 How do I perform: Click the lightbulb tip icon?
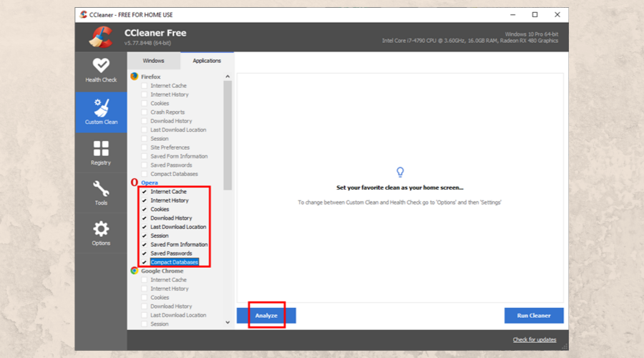click(x=400, y=172)
